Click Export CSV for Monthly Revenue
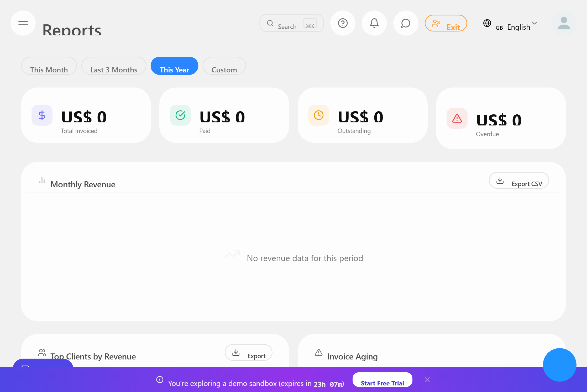This screenshot has width=587, height=392. 519,181
